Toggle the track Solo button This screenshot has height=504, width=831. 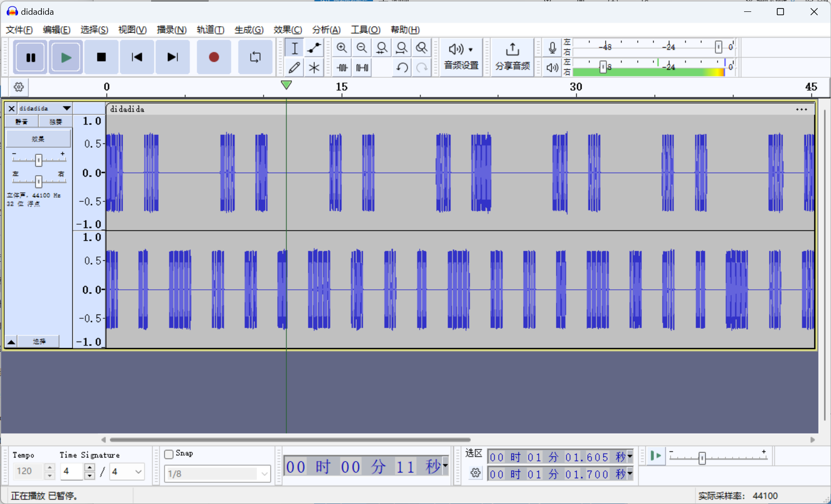pos(56,122)
